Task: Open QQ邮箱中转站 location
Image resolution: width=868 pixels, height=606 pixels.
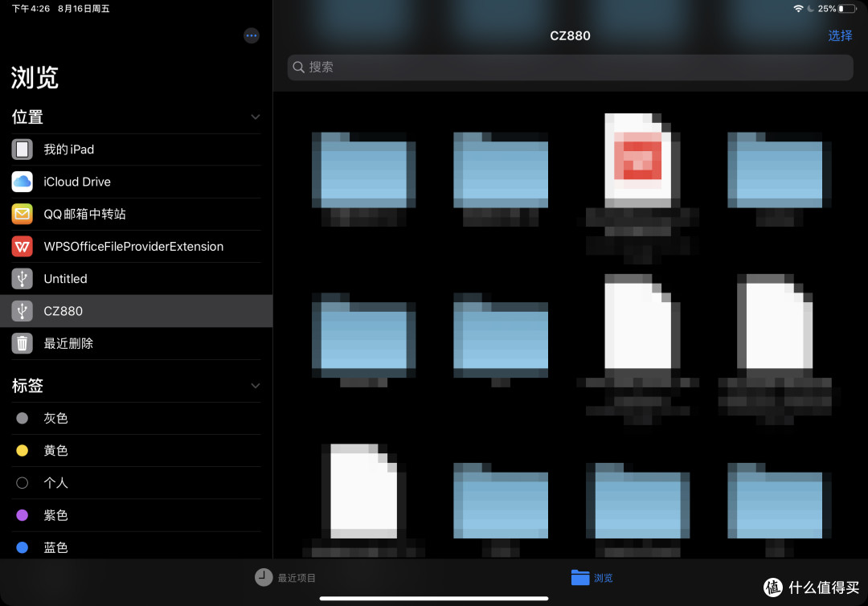Action: [84, 214]
